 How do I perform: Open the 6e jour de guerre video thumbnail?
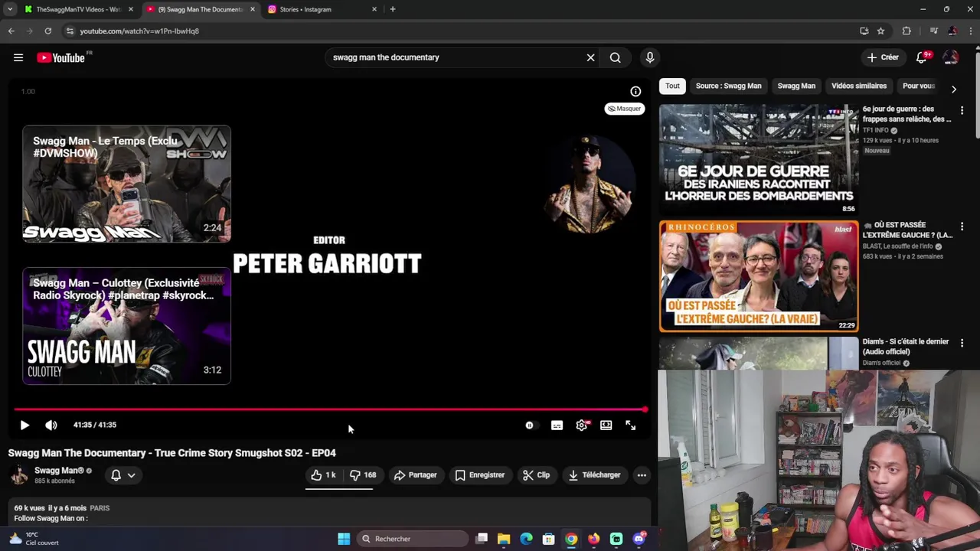[x=759, y=159]
